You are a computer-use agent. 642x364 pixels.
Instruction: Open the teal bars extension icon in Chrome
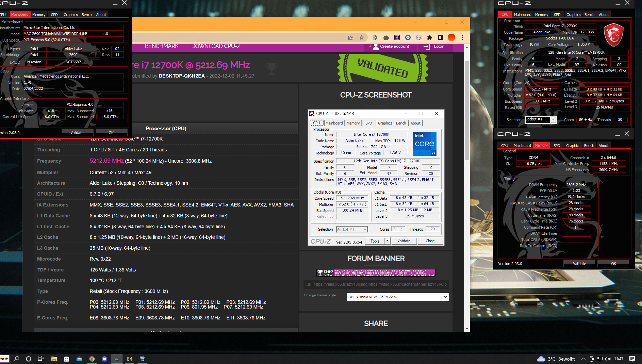point(375,37)
